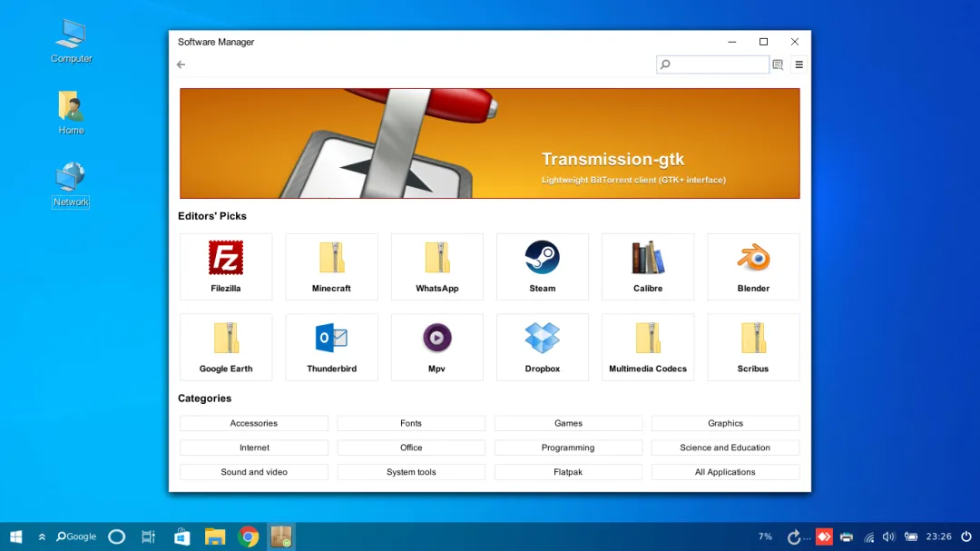Viewport: 980px width, 551px height.
Task: Browse Sound and video category
Action: [x=254, y=472]
